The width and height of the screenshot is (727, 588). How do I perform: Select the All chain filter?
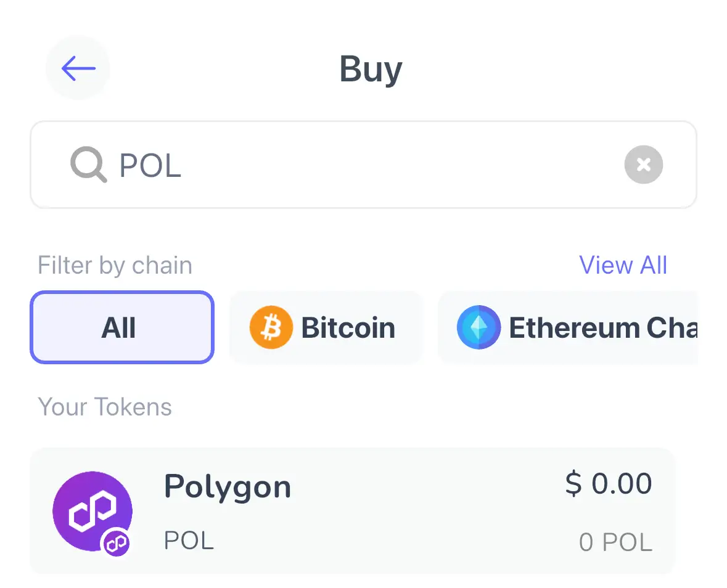pos(121,327)
